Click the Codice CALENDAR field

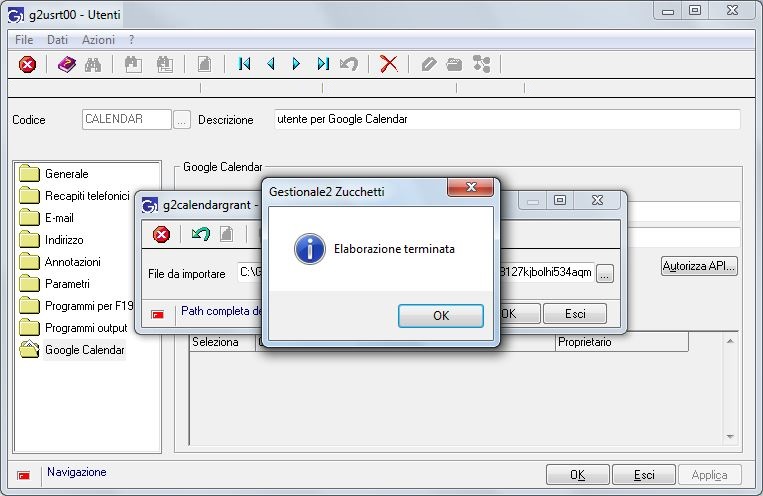[x=127, y=119]
